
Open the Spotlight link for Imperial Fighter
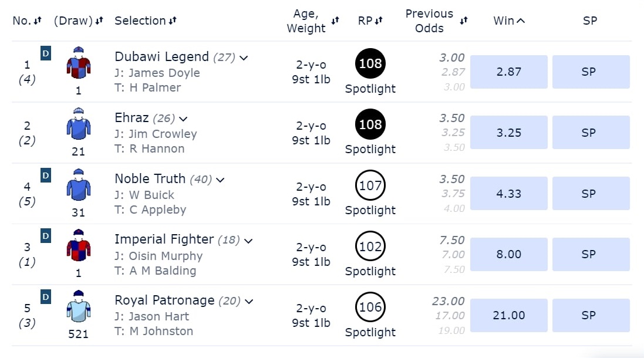click(370, 271)
